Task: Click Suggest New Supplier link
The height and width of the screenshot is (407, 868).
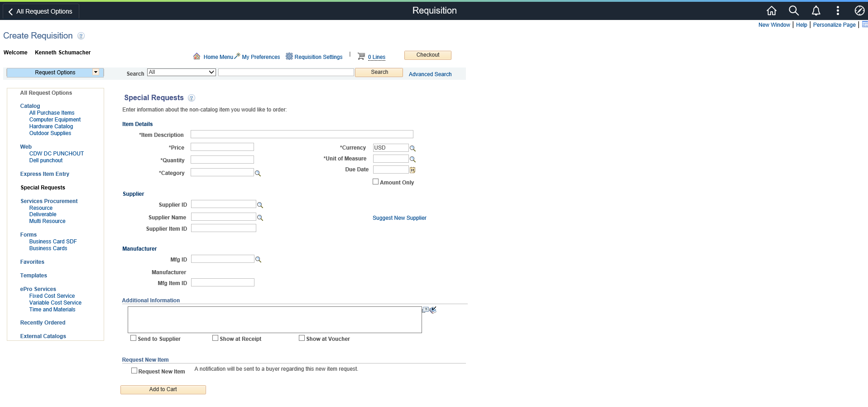Action: [399, 218]
